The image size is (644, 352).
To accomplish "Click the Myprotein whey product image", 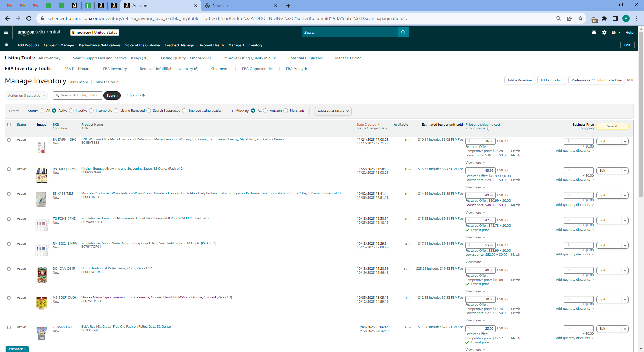I will pos(41,199).
